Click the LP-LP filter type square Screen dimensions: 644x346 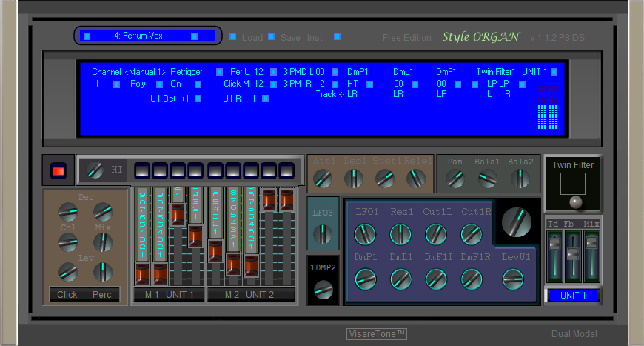point(523,84)
